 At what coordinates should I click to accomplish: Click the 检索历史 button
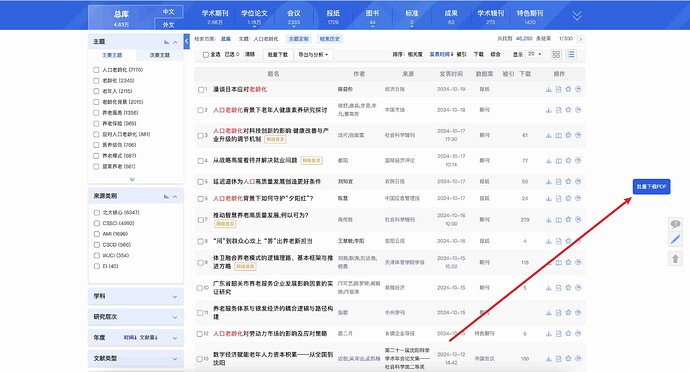[x=330, y=39]
